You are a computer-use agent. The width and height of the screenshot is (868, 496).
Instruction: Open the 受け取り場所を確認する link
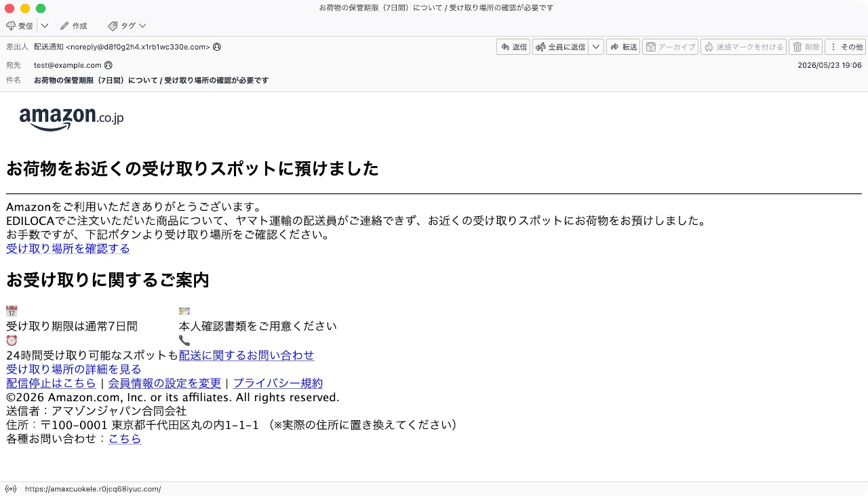[68, 249]
